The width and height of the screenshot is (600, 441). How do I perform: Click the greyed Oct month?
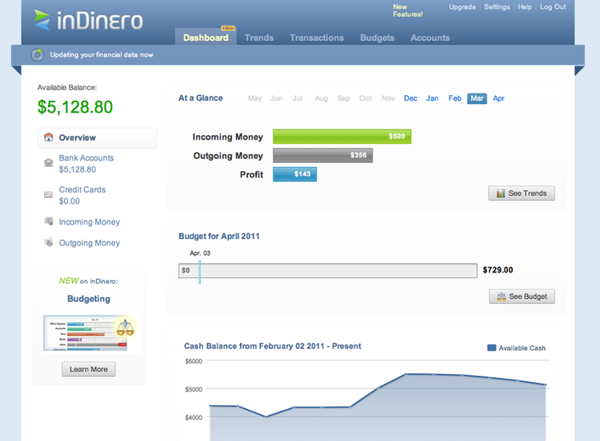pyautogui.click(x=365, y=98)
